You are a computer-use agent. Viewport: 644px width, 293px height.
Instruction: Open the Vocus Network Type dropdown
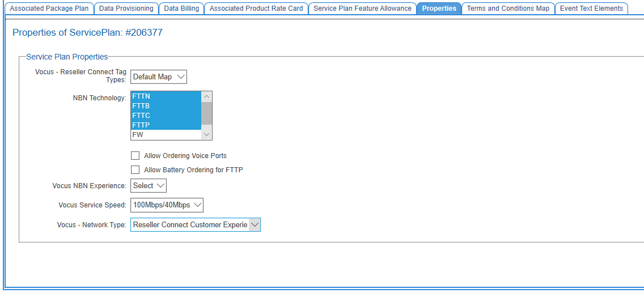pos(195,225)
